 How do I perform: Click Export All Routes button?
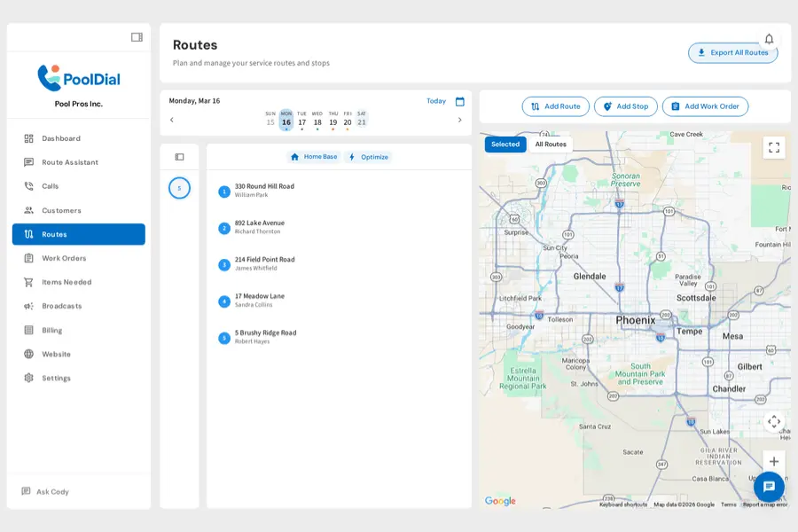733,52
